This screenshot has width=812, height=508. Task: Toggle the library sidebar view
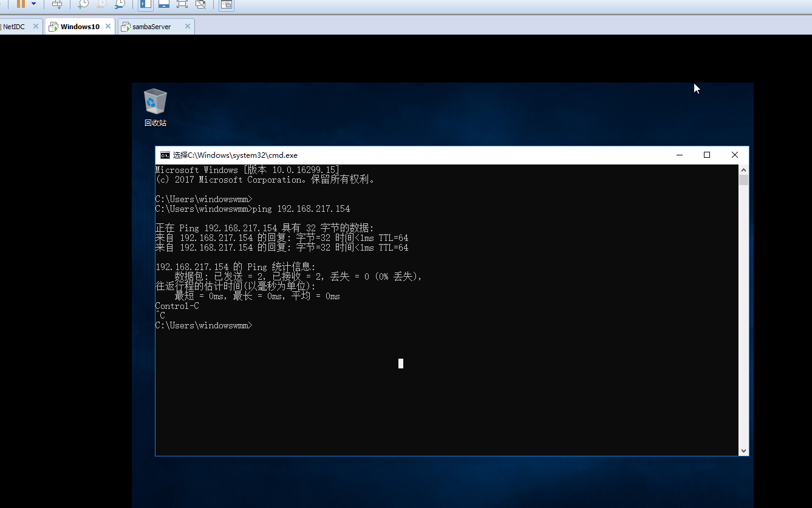click(x=145, y=4)
